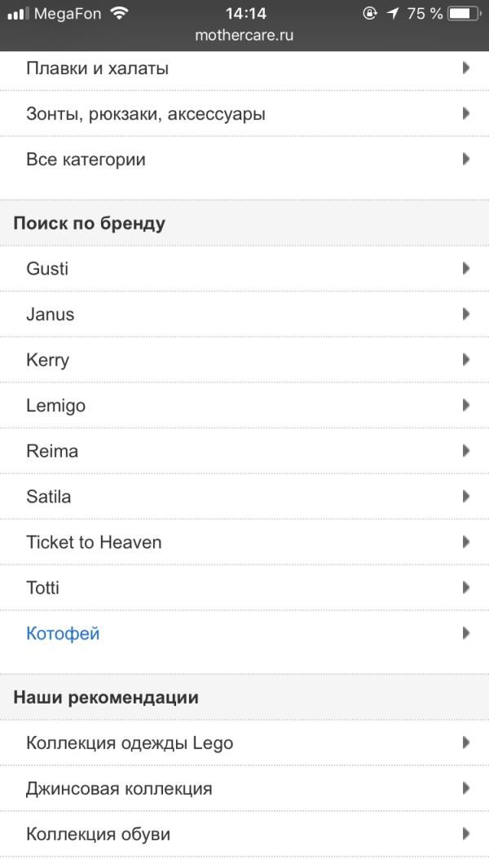Tap the rotation lock status icon

point(371,13)
